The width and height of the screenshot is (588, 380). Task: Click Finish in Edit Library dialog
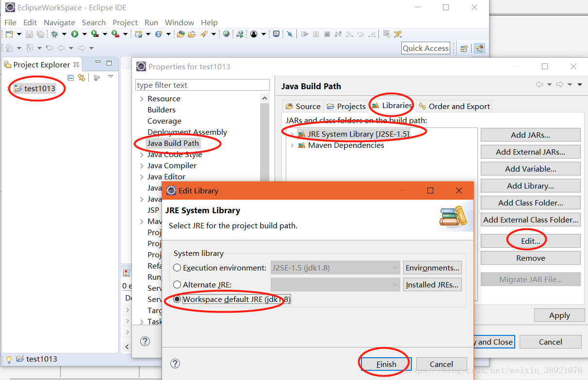click(386, 364)
